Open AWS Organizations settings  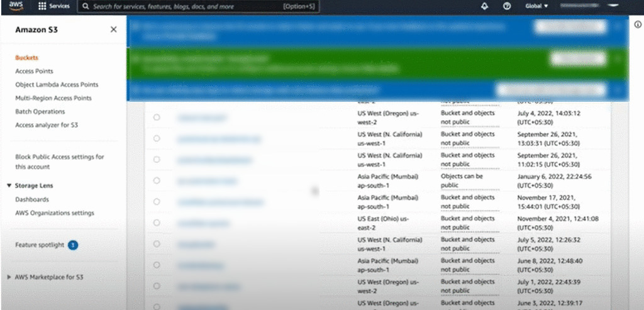[55, 213]
